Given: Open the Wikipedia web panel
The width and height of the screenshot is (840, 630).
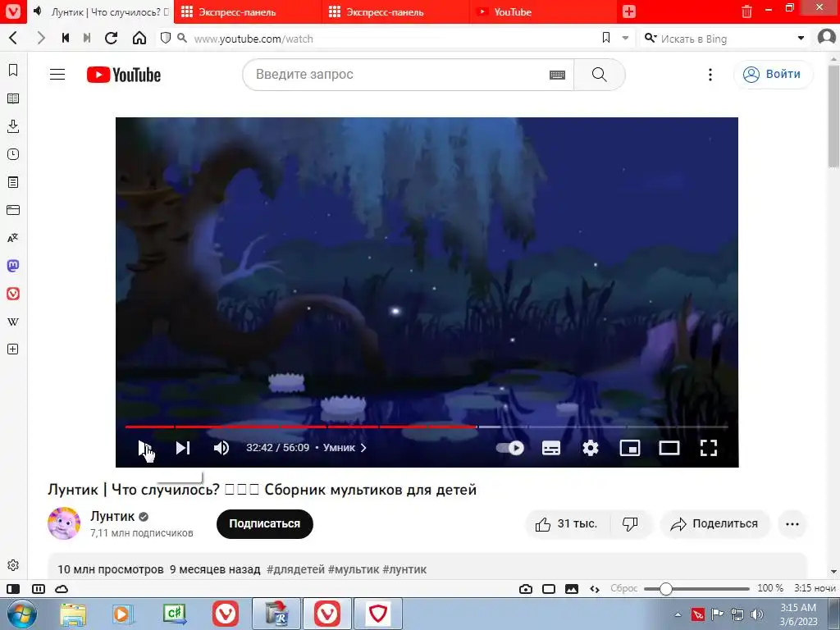Looking at the screenshot, I should pyautogui.click(x=13, y=322).
